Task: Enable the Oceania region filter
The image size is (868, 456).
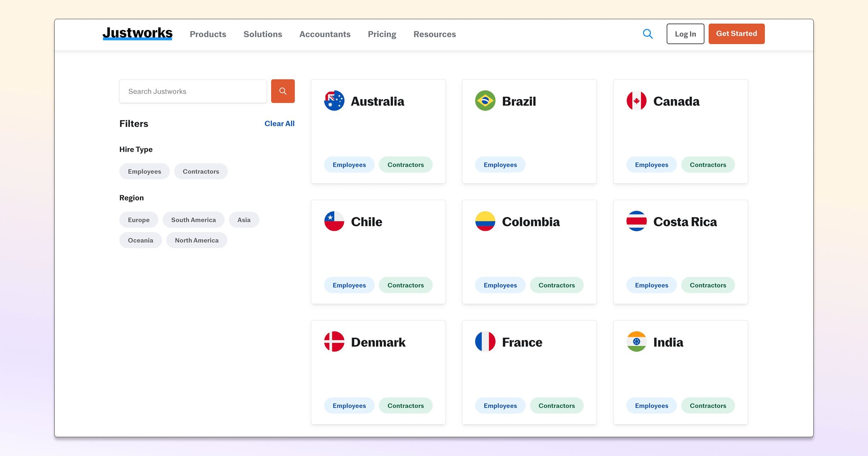Action: pyautogui.click(x=140, y=240)
